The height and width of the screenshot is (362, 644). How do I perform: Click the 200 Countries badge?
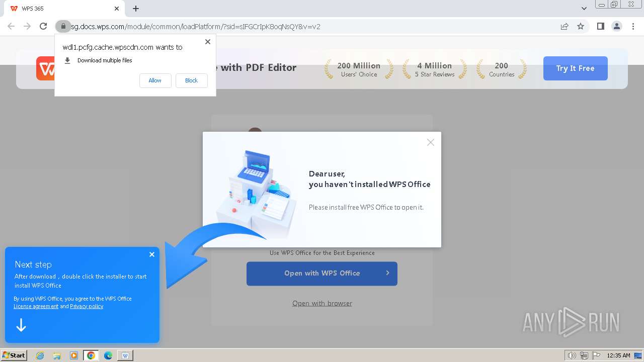click(x=502, y=69)
